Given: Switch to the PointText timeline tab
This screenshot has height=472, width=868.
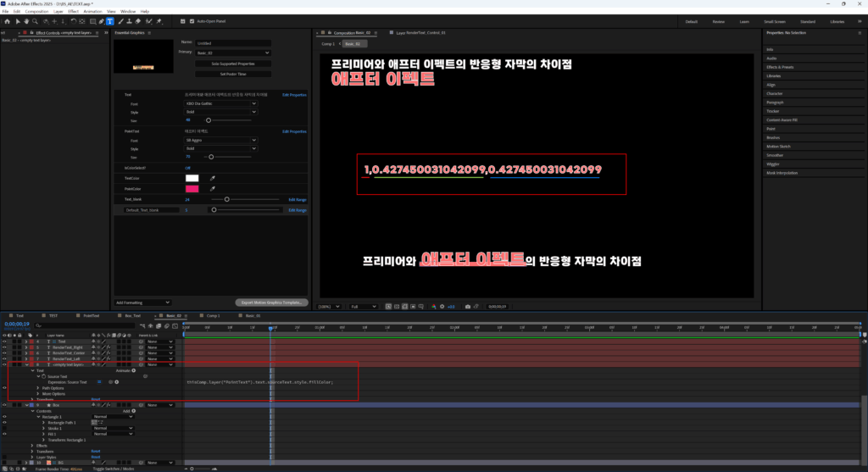Looking at the screenshot, I should click(92, 316).
